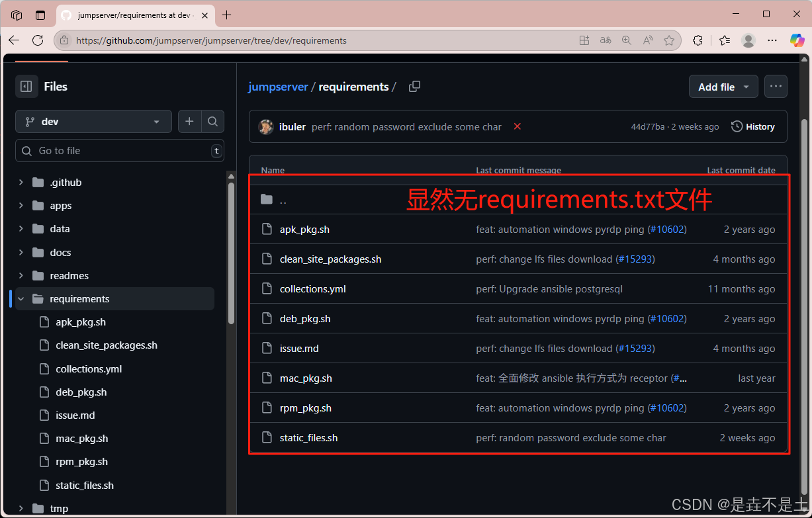
Task: Open a new tab with plus button
Action: 227,15
